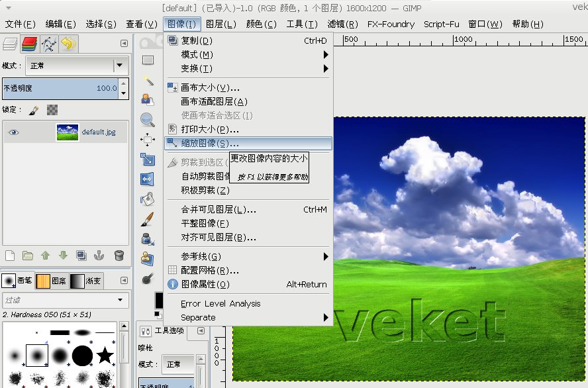588x388 pixels.
Task: Lower the layer with green down arrow
Action: 63,256
